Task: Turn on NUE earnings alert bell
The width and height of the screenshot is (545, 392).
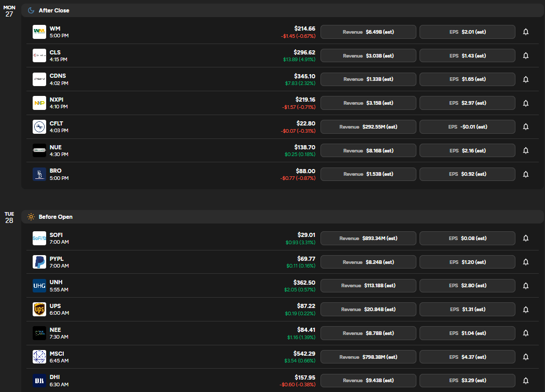Action: 525,150
